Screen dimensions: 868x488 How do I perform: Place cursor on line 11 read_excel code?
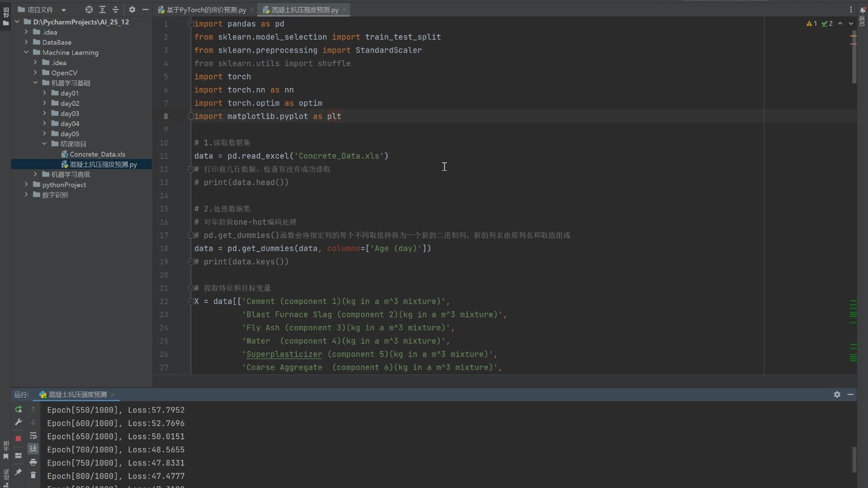(291, 156)
